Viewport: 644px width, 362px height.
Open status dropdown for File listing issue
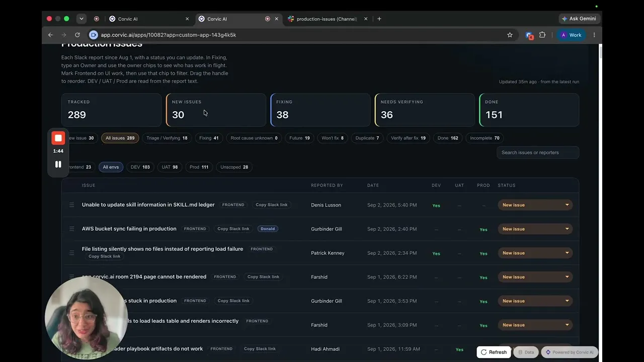(x=535, y=253)
